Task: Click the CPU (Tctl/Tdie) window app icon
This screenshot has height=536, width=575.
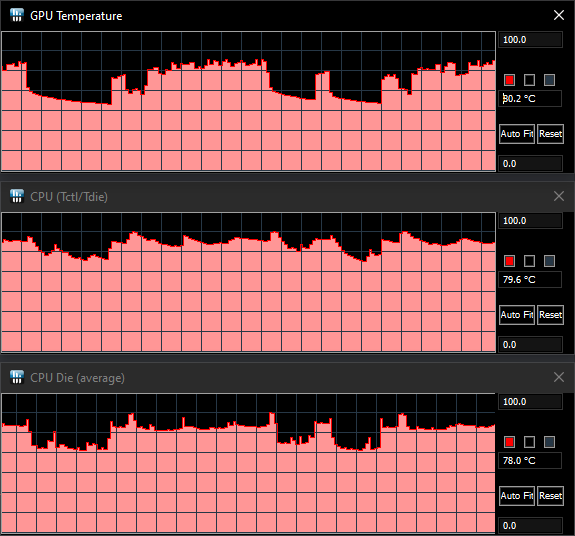Action: (x=17, y=196)
